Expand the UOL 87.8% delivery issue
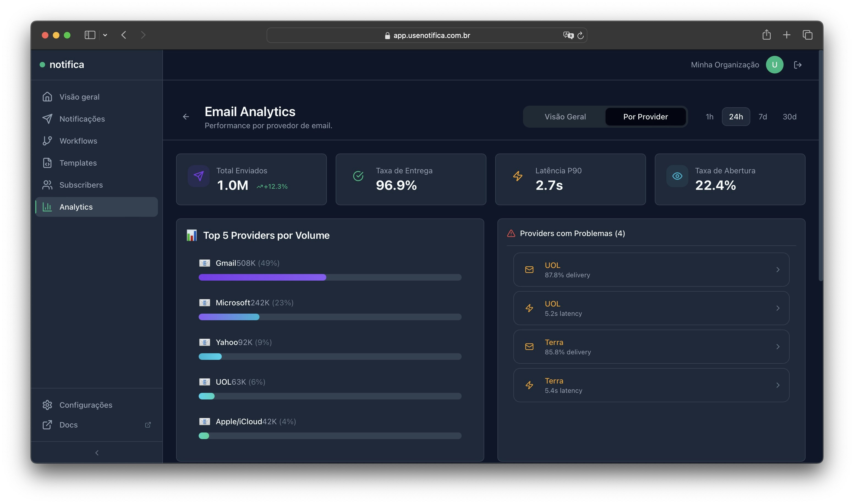Screen dimensions: 854x504 651,269
